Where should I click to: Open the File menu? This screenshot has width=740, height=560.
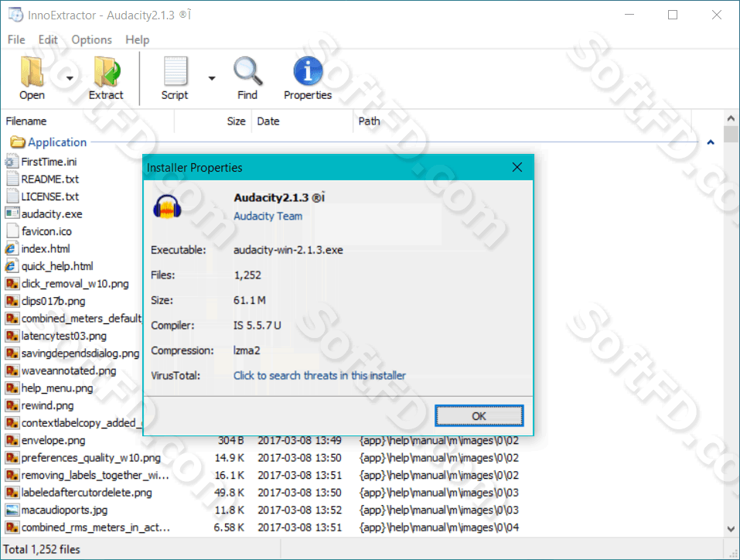point(16,39)
